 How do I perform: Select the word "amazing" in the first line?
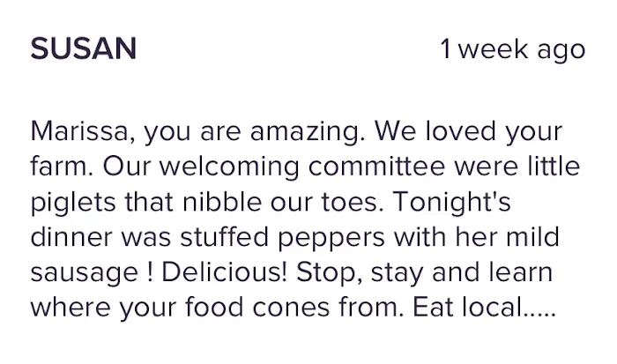(x=303, y=133)
